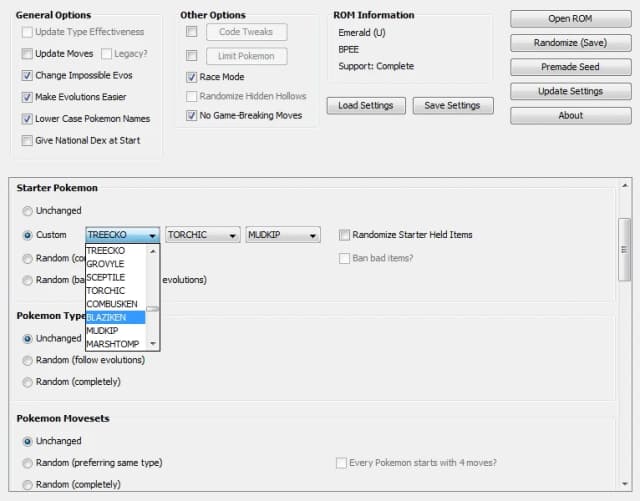Select Unchanged under Pokemon Types

27,338
